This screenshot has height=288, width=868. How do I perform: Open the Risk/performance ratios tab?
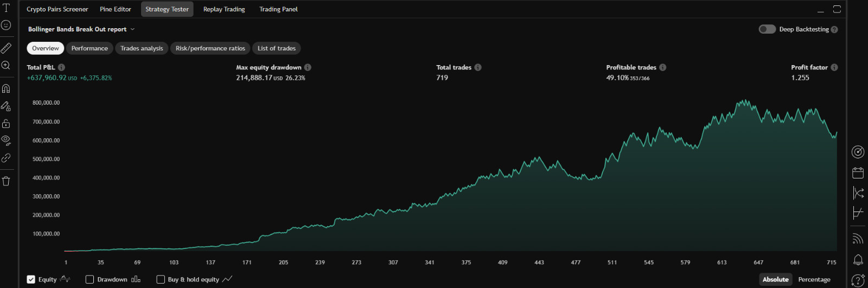tap(210, 48)
